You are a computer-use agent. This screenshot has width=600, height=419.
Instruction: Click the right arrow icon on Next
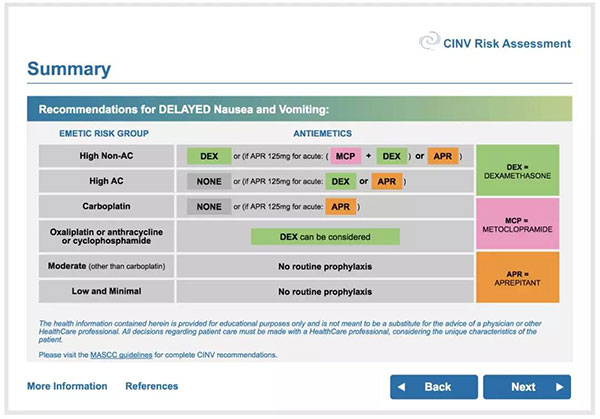coord(559,387)
